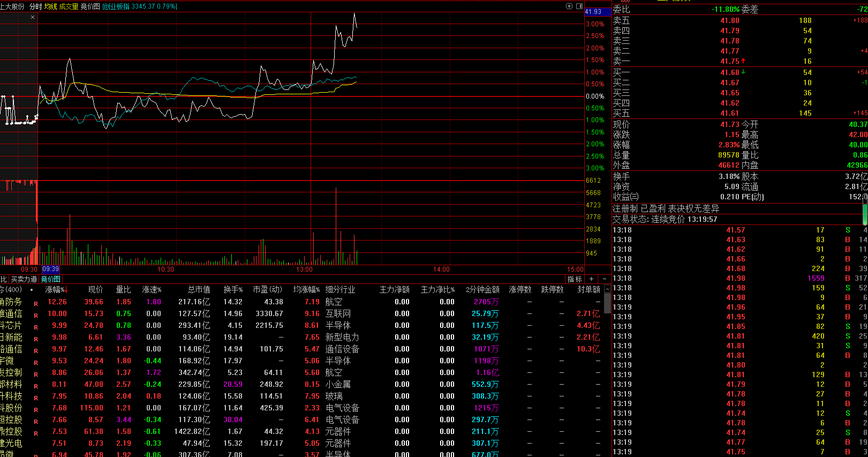868x457 pixels.
Task: Sort by the 换手% column header
Action: 233,289
